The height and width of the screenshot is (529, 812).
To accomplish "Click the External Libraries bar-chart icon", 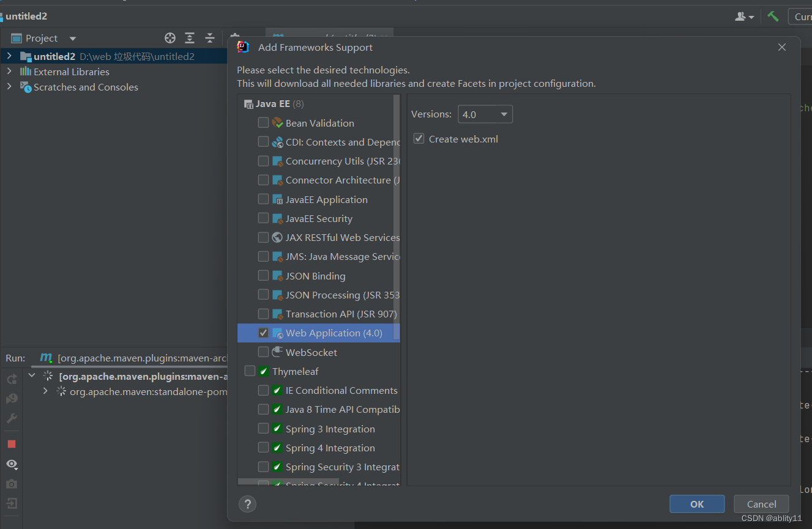I will pos(25,72).
